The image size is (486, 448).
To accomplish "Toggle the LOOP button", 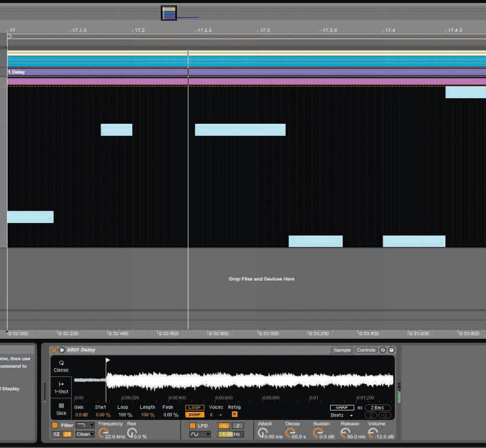I will 195,408.
